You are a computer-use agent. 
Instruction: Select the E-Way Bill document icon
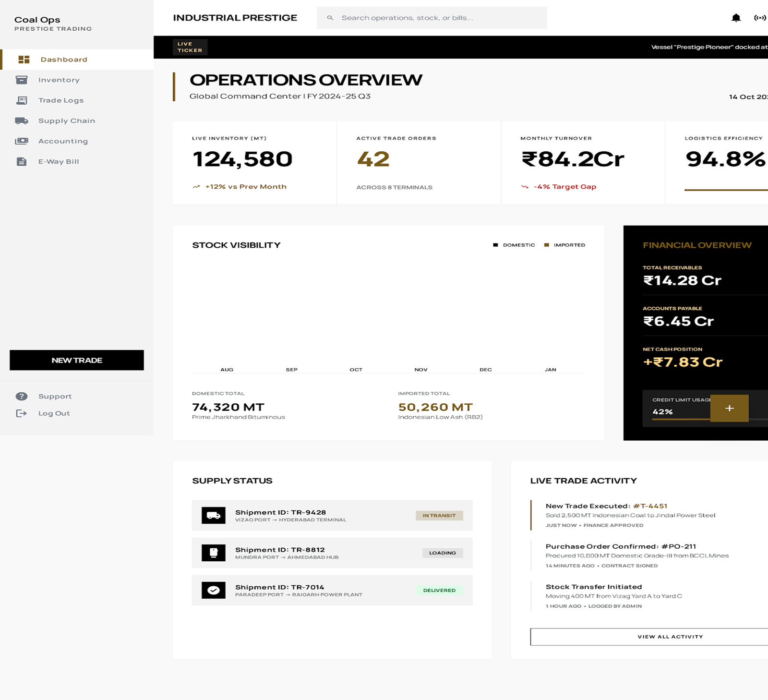[x=22, y=161]
